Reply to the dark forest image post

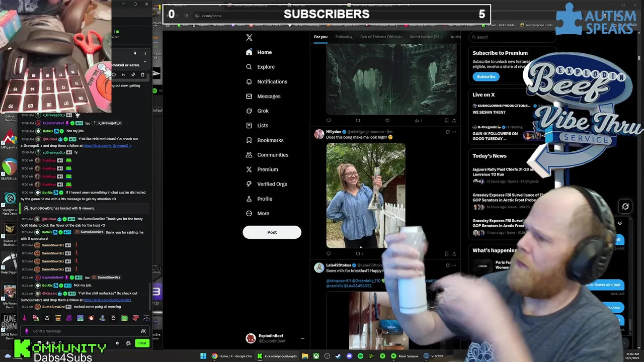329,121
